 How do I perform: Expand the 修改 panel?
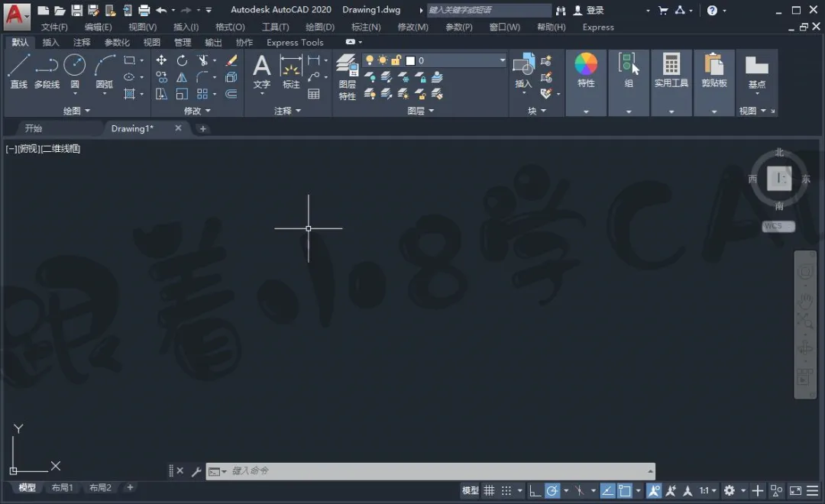[197, 111]
